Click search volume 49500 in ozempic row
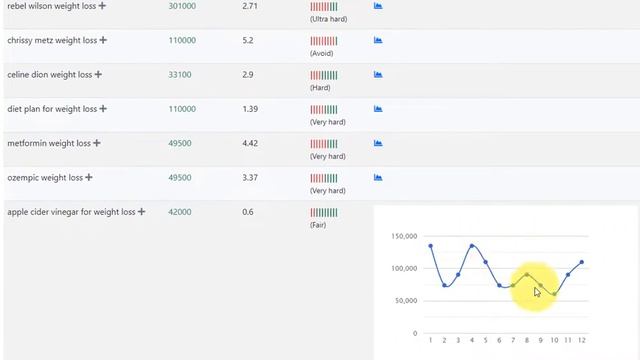Viewport: 640px width, 360px height. click(x=180, y=178)
